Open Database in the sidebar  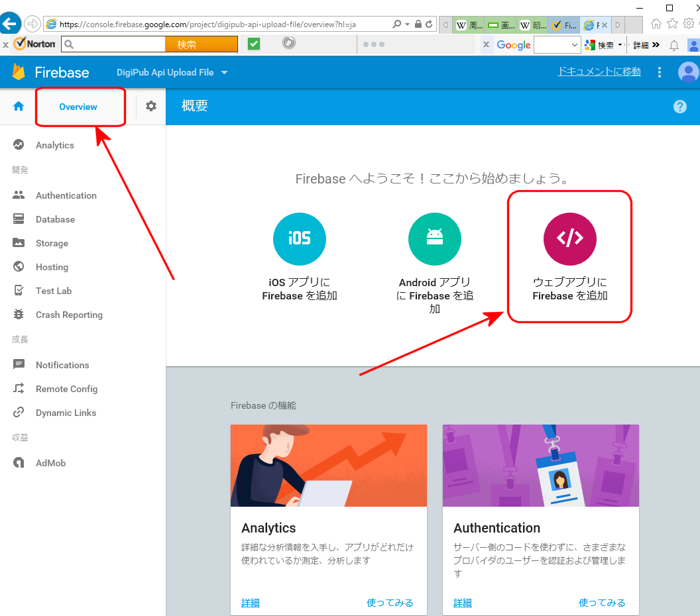[x=56, y=219]
